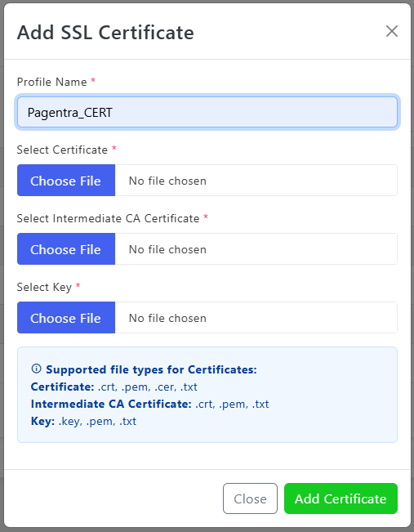Click the Intermediate CA Certificate file types line
This screenshot has width=414, height=532.
click(150, 404)
